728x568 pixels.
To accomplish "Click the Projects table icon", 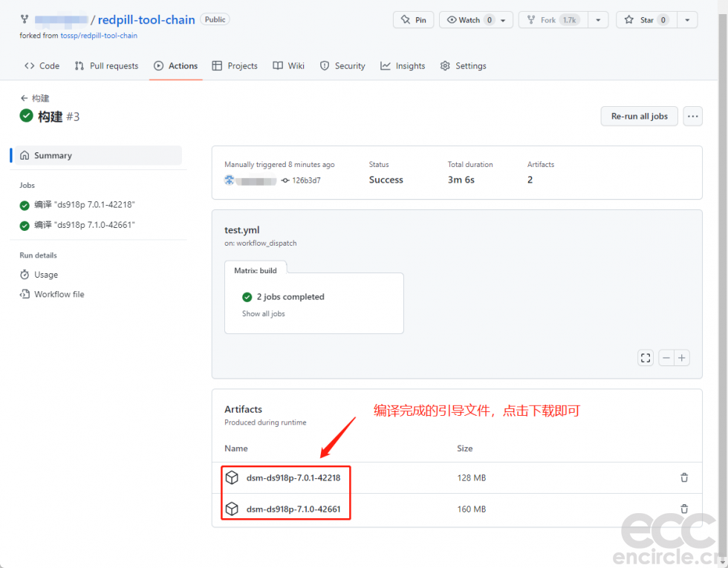I will pyautogui.click(x=217, y=66).
